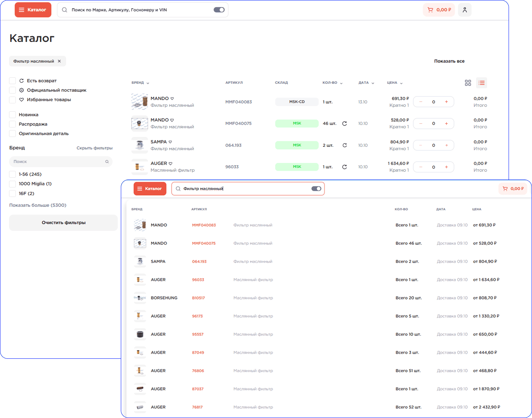Increase quantity for AUGER 96033 with plus
Viewport: 532px width, 418px height.
(x=446, y=167)
